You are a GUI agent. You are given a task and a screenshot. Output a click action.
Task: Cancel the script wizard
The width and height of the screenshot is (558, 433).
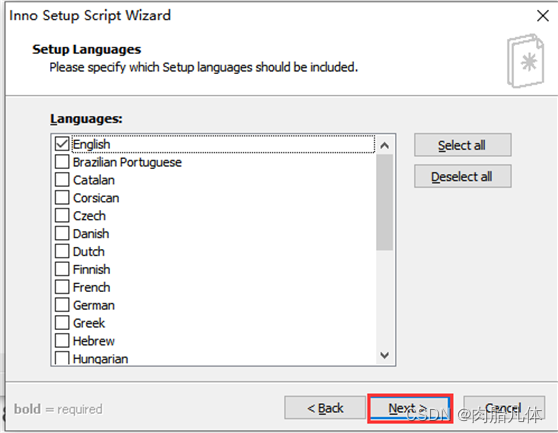(x=504, y=408)
